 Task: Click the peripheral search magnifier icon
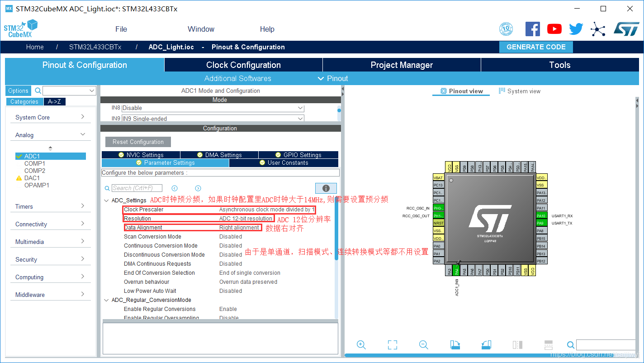(x=38, y=91)
